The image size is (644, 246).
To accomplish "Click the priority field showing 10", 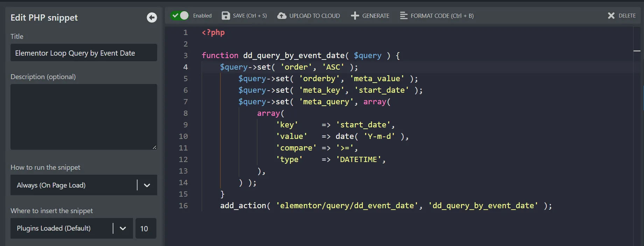I will coord(146,229).
